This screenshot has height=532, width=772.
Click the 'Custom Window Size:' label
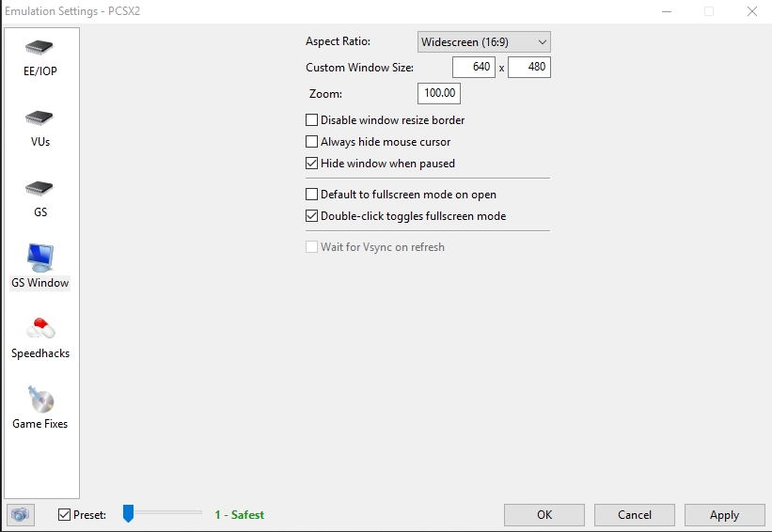[x=359, y=68]
